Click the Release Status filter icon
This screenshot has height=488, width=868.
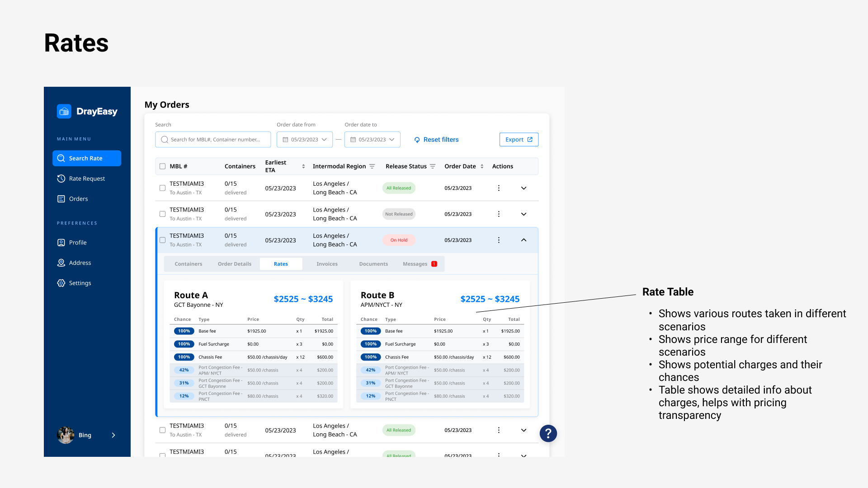tap(433, 166)
